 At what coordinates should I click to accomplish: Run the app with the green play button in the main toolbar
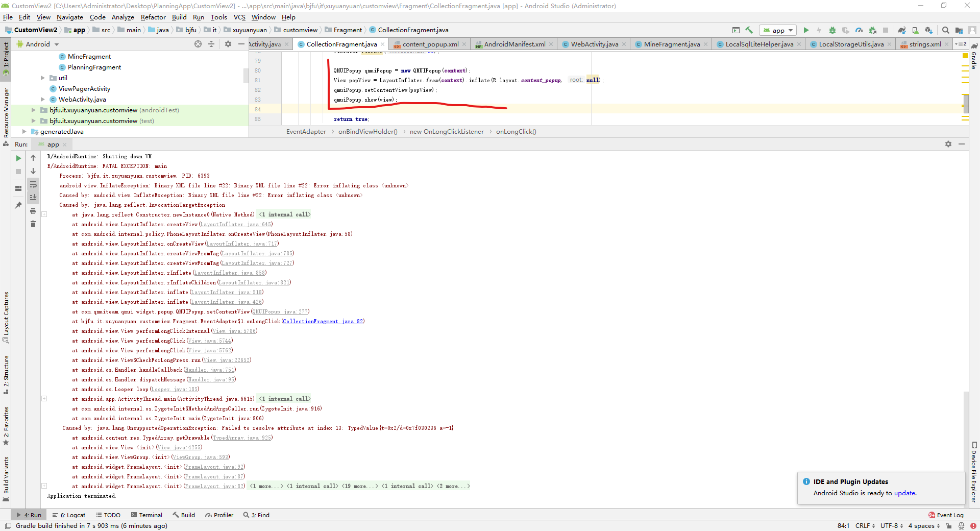click(806, 30)
